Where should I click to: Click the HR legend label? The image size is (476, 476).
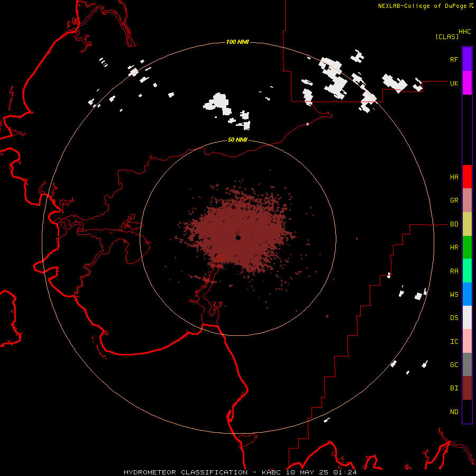454,248
